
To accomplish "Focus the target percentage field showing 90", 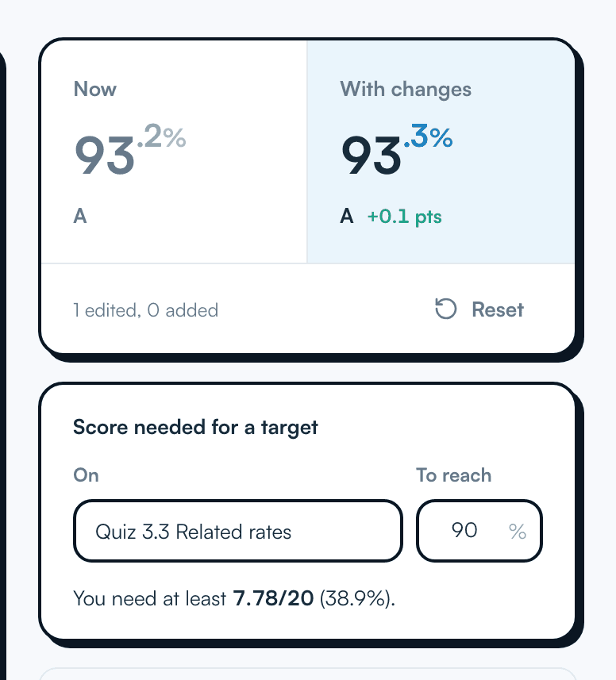I will pos(479,531).
